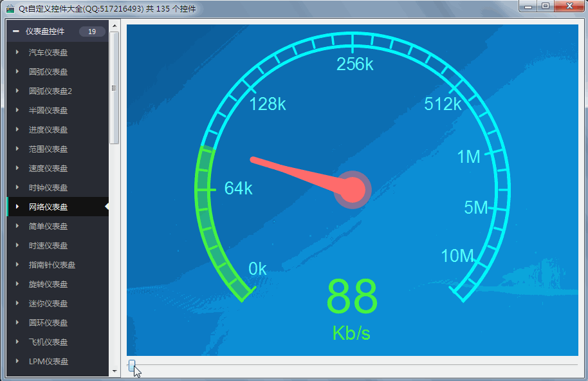The image size is (588, 381).
Task: Show the 旋转仪表盘 control
Action: pos(48,284)
